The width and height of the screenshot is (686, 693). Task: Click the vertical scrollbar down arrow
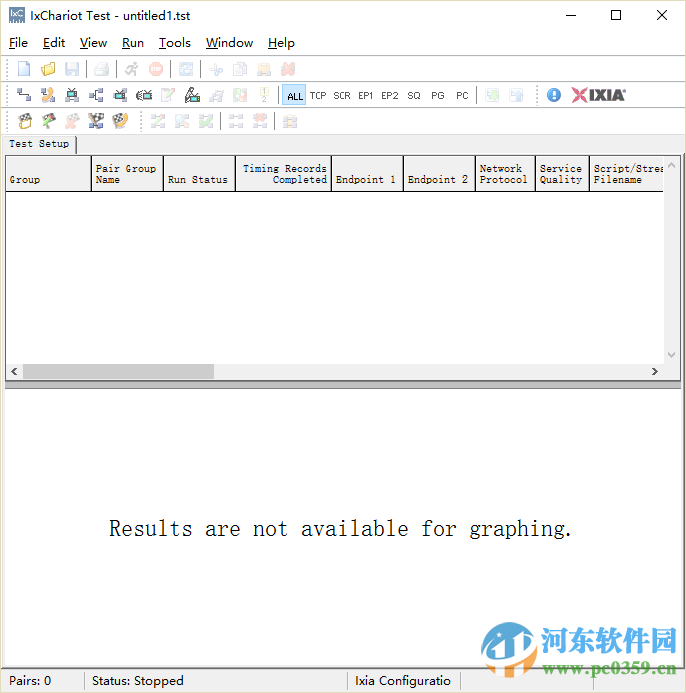[671, 355]
